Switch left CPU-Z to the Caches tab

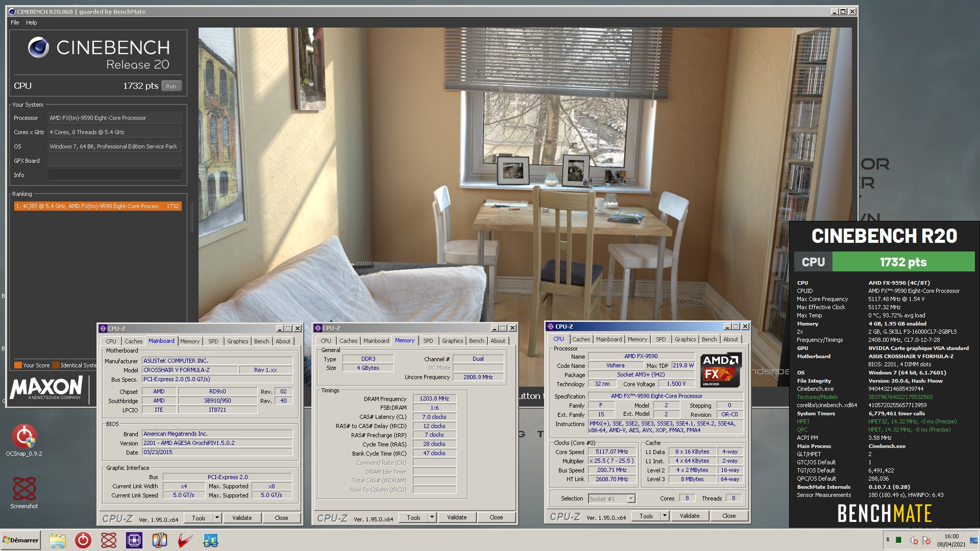[x=134, y=341]
